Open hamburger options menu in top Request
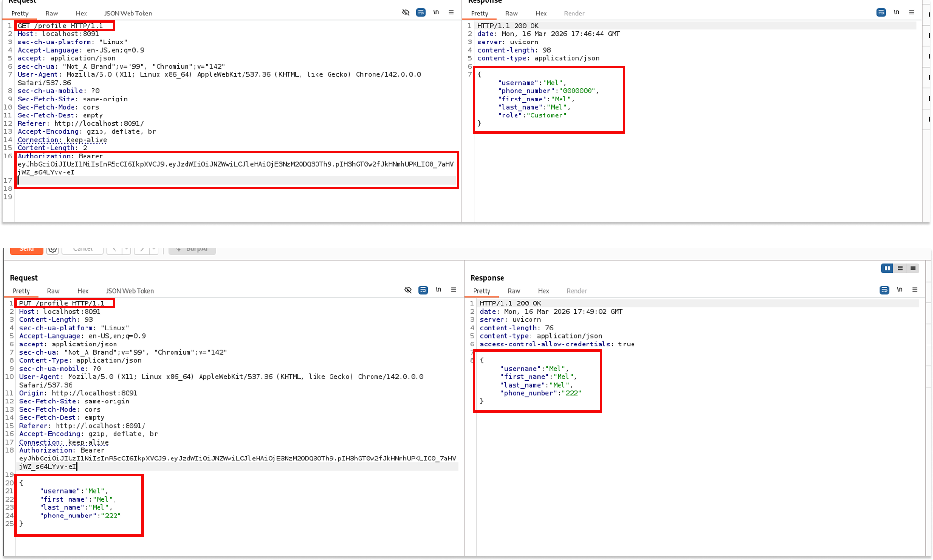The height and width of the screenshot is (560, 933). point(451,13)
